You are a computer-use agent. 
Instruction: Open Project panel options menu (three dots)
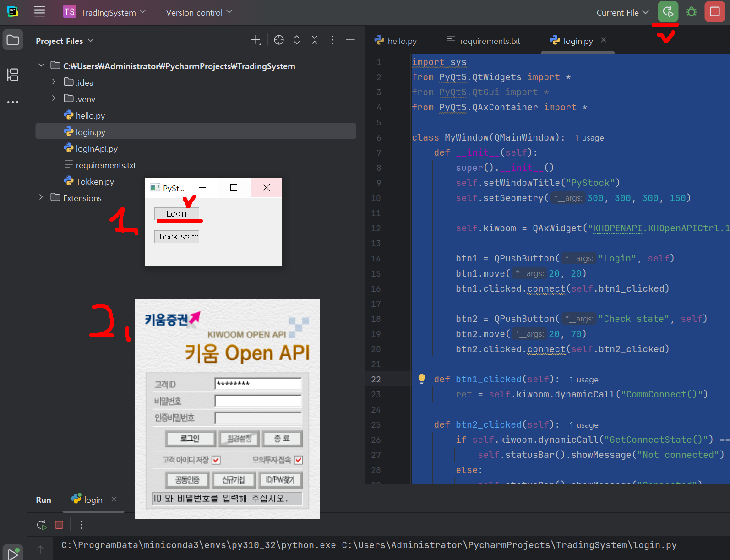click(x=332, y=40)
